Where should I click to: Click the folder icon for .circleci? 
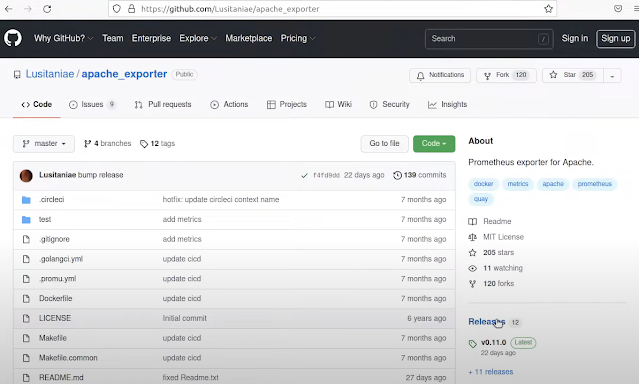pos(26,200)
